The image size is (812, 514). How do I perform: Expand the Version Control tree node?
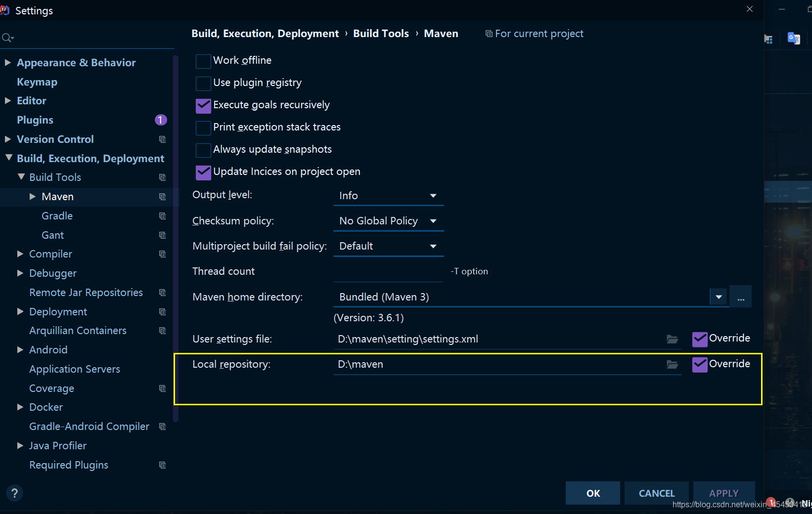(8, 139)
